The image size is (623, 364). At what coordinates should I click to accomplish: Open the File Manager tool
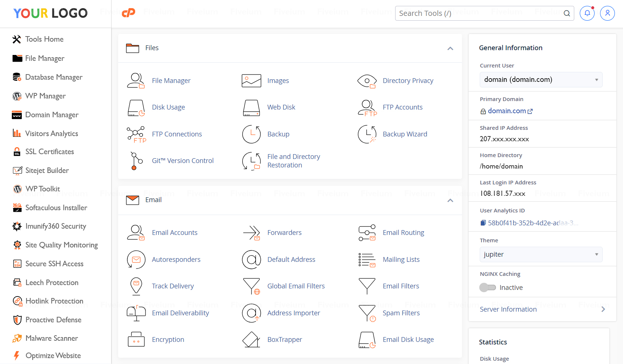[x=171, y=80]
